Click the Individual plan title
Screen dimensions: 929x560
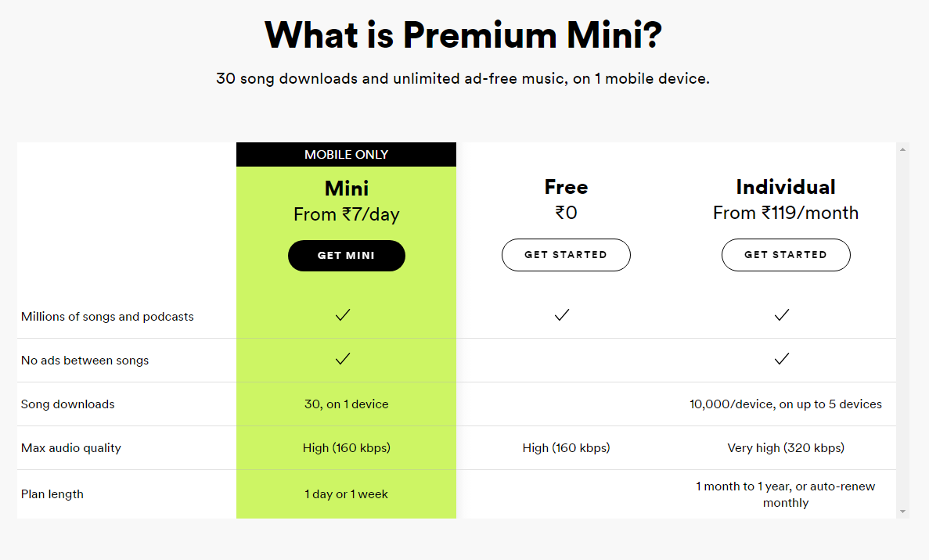click(x=786, y=187)
